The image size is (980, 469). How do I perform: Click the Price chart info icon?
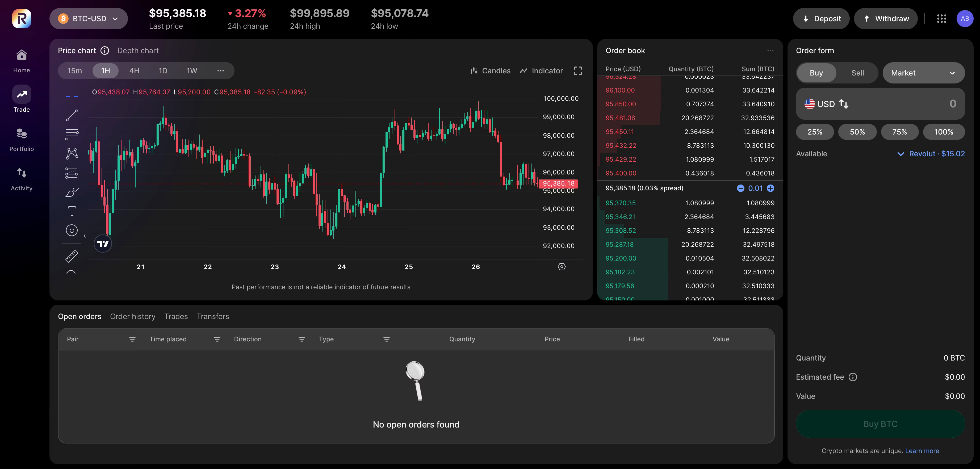pos(104,51)
